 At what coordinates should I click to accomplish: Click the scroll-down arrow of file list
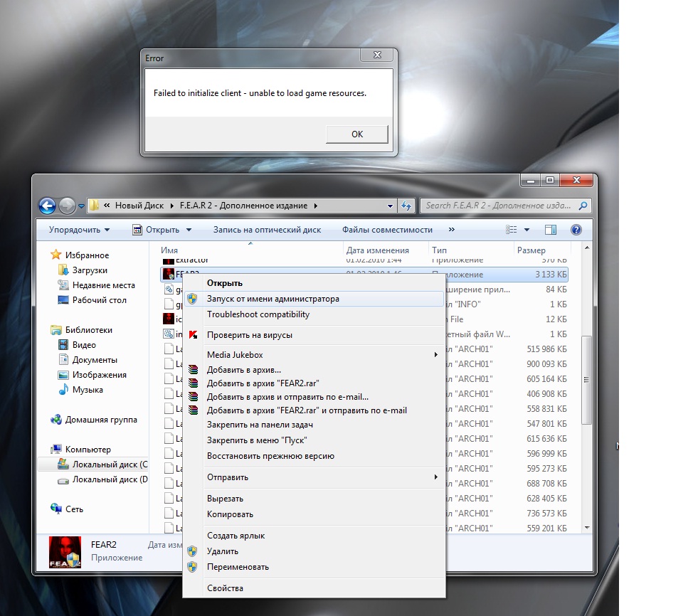click(587, 528)
